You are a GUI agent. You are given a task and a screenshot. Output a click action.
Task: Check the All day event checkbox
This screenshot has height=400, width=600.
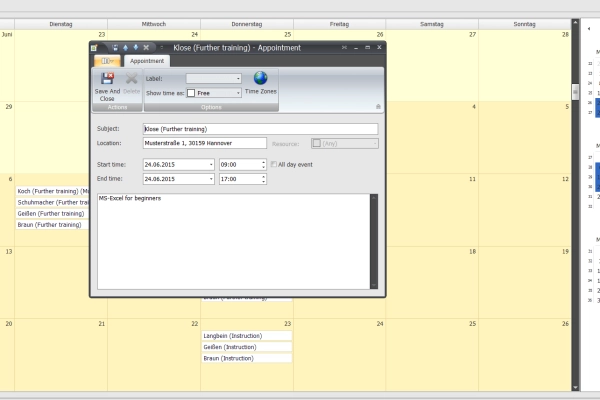[x=274, y=164]
